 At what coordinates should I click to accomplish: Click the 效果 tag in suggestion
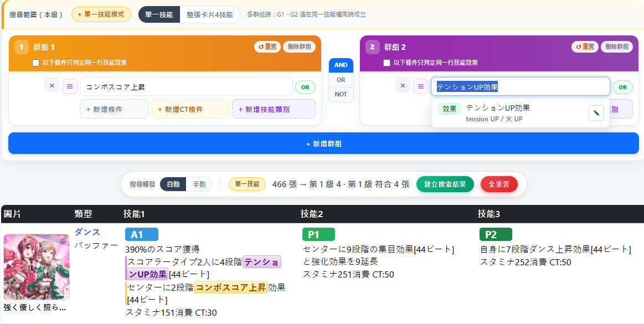(449, 109)
